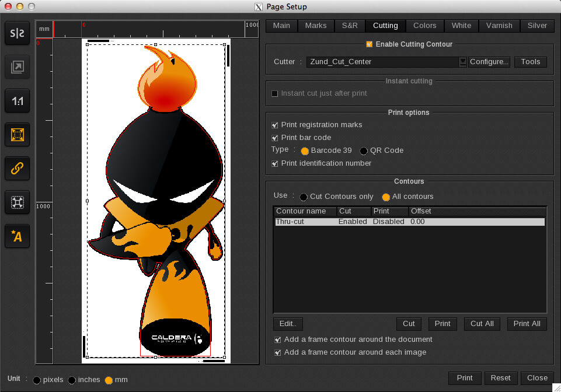The image size is (561, 392).
Task: Click the orange fit-to-frame icon
Action: (17, 135)
